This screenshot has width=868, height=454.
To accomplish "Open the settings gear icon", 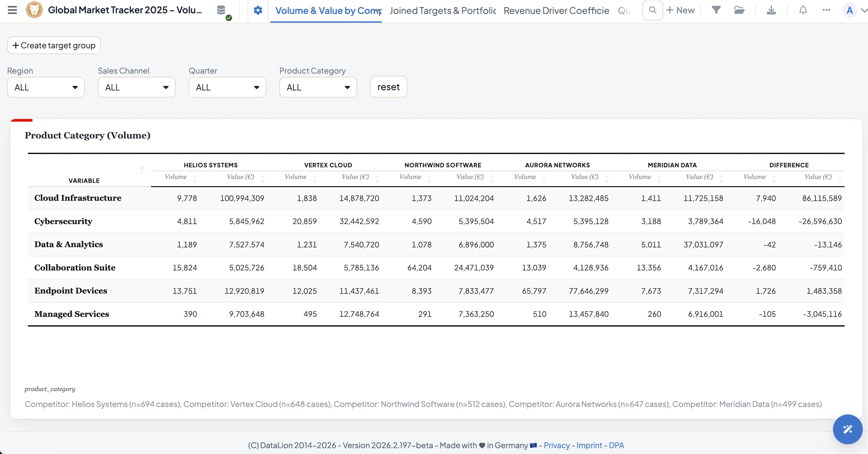I will 258,10.
